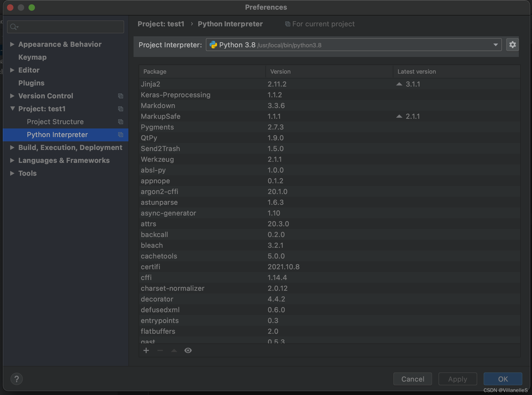Click the copy icon next to Project Structure
The width and height of the screenshot is (532, 395).
pyautogui.click(x=120, y=122)
